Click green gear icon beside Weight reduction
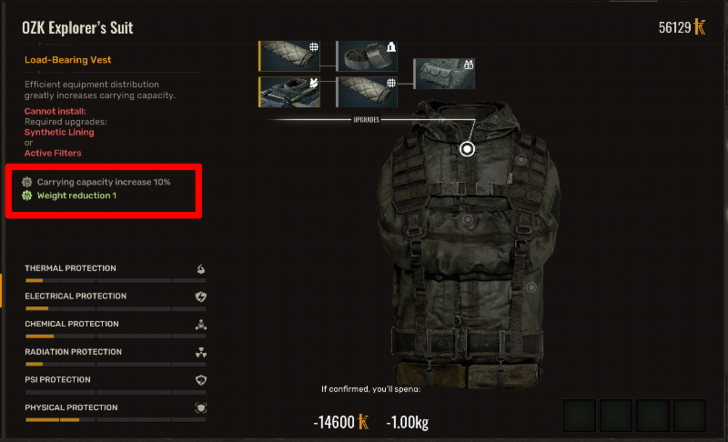 click(27, 195)
